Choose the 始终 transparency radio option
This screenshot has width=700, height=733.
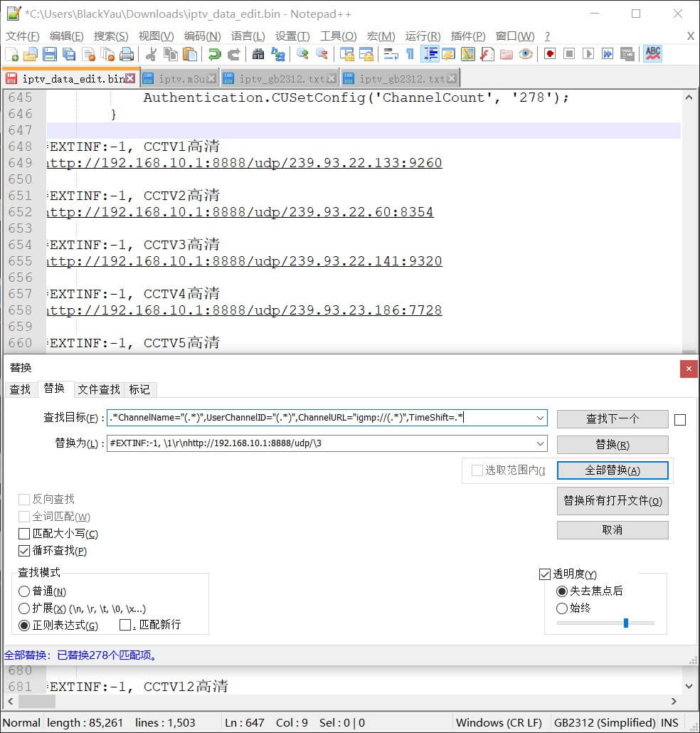click(x=562, y=608)
